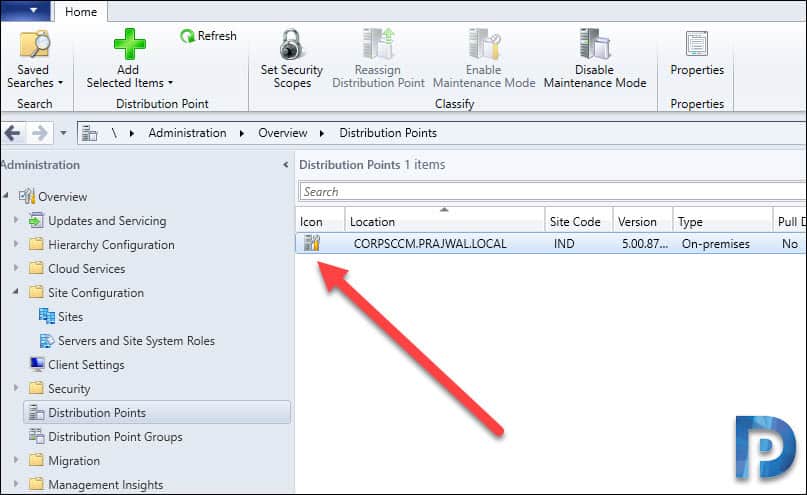Click Servers and Site System Roles icon
Screen dimensions: 807x495
click(47, 340)
